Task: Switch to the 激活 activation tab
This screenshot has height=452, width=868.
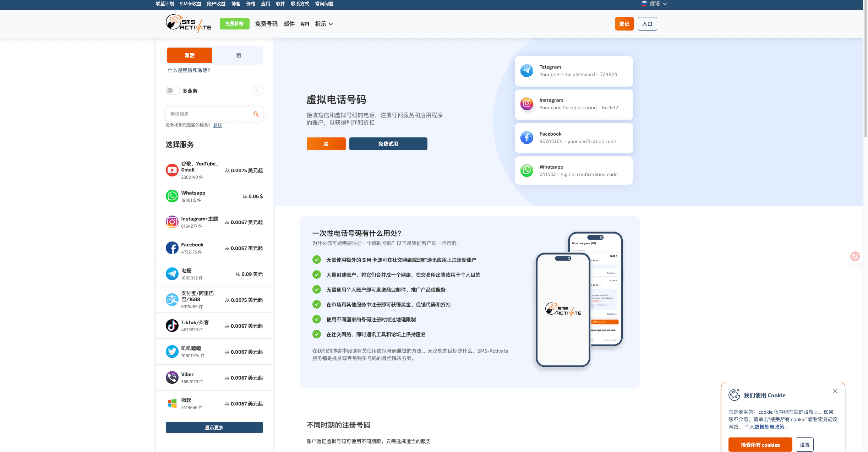Action: pyautogui.click(x=190, y=55)
